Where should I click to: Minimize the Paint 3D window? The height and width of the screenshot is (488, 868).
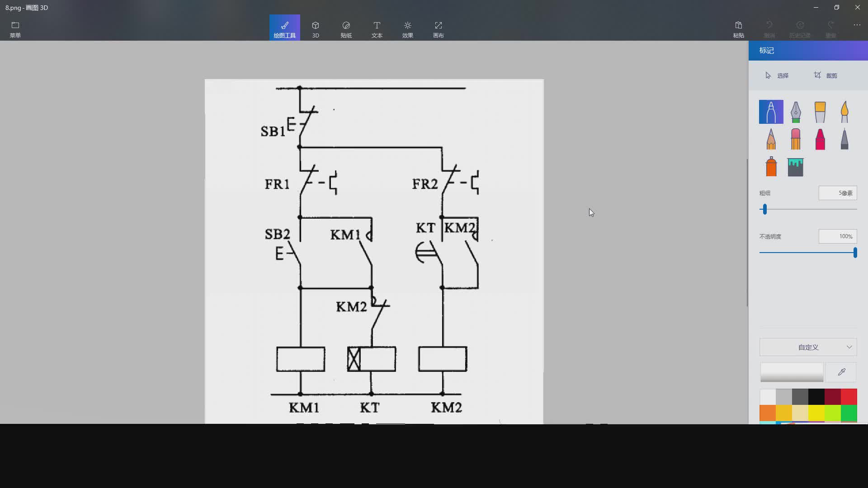(816, 7)
